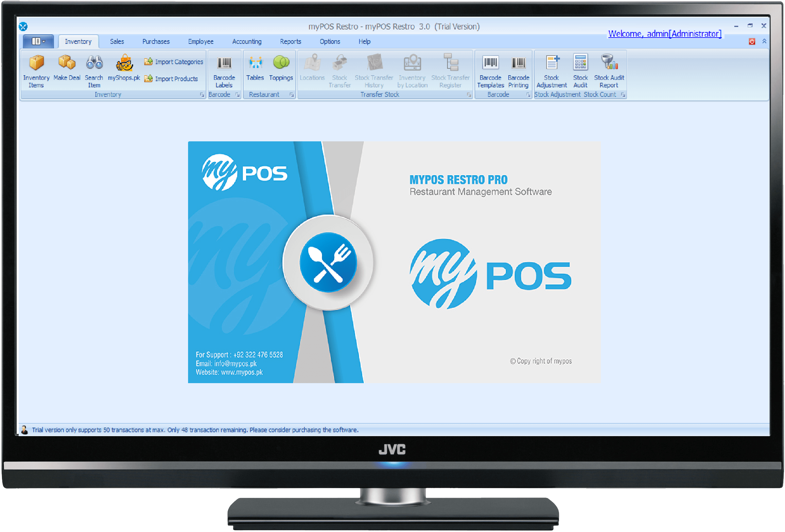Open Search Item binoculars tool
This screenshot has width=785, height=532.
(x=94, y=71)
